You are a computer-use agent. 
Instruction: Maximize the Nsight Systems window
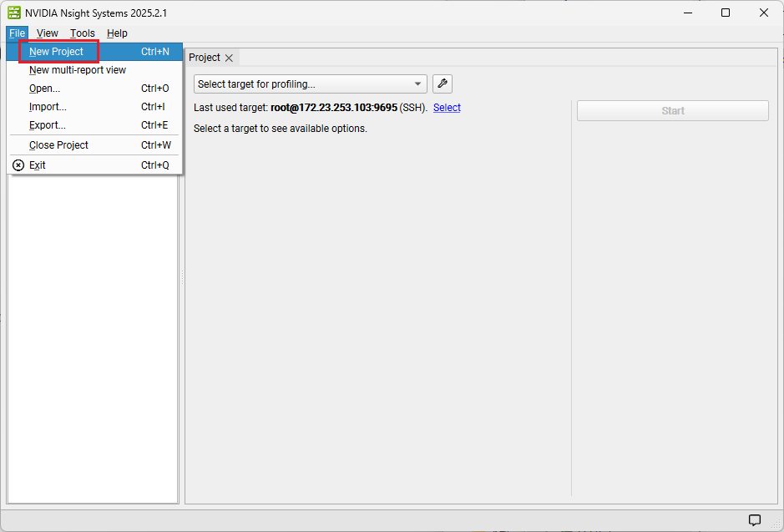[726, 13]
